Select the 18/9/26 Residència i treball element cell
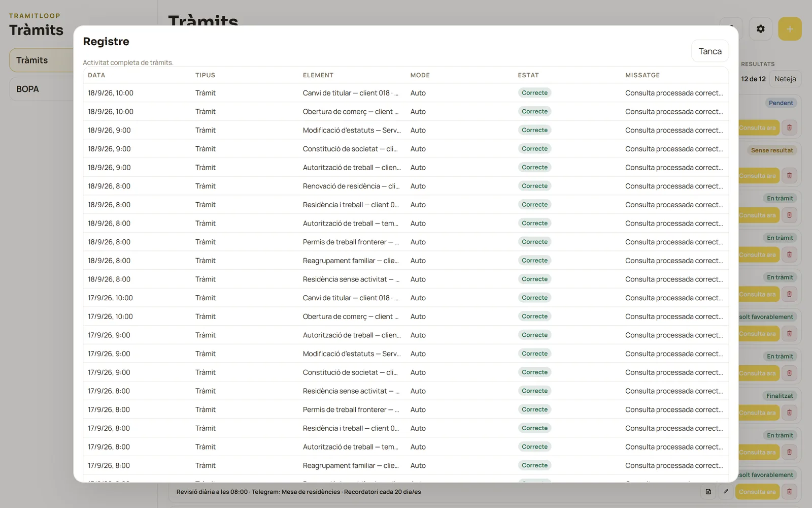This screenshot has height=508, width=812. [351, 205]
